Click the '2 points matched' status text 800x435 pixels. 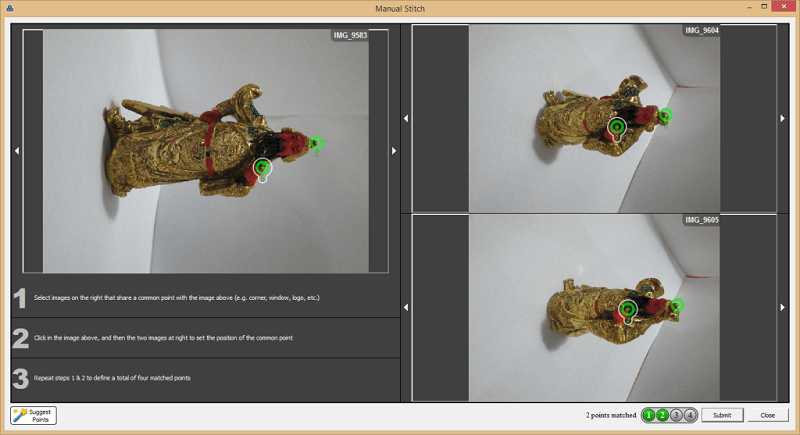[611, 415]
